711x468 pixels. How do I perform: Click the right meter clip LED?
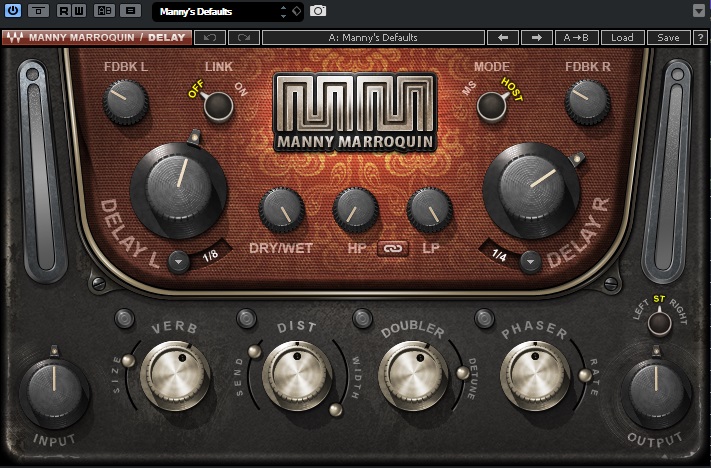coord(677,74)
